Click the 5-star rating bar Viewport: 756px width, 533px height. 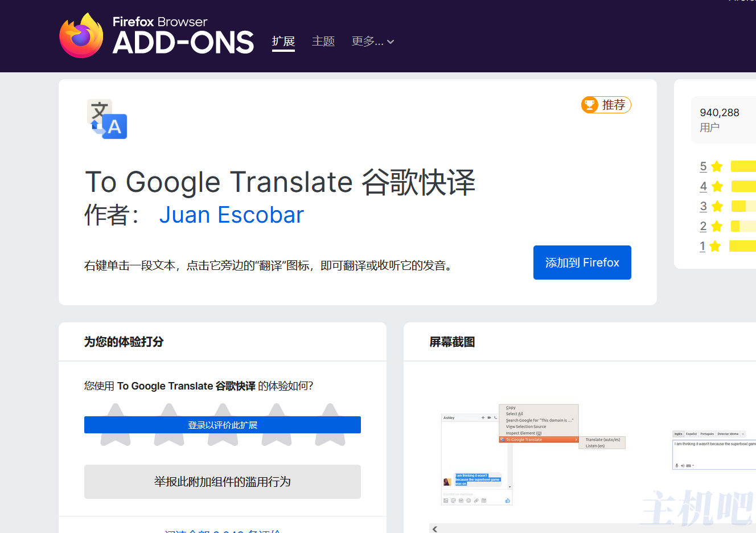click(x=743, y=166)
